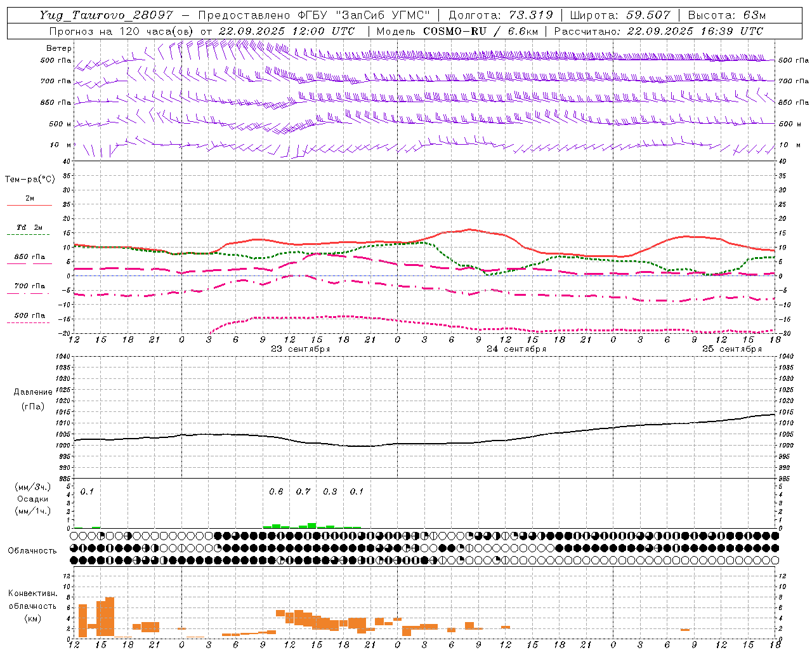
Task: Click the Конвективн. label of convective cloud panel
Action: click(32, 594)
